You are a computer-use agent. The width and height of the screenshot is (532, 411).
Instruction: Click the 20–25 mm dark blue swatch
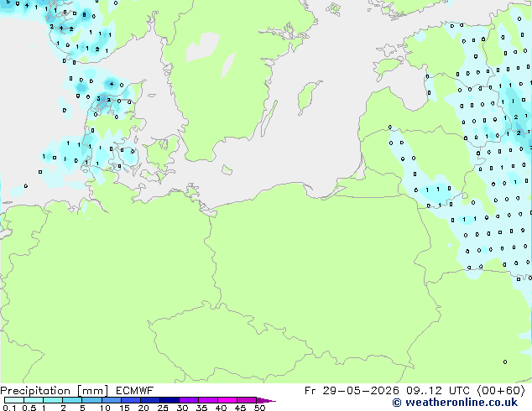(x=149, y=400)
